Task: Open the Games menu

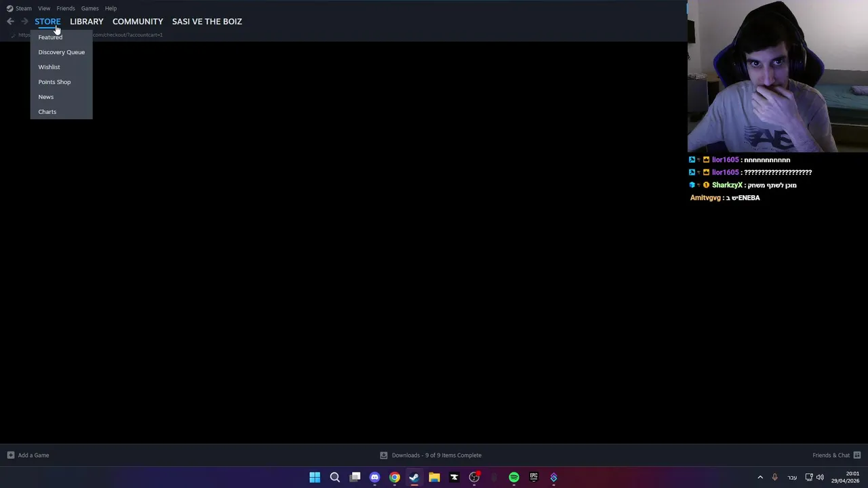Action: (90, 8)
